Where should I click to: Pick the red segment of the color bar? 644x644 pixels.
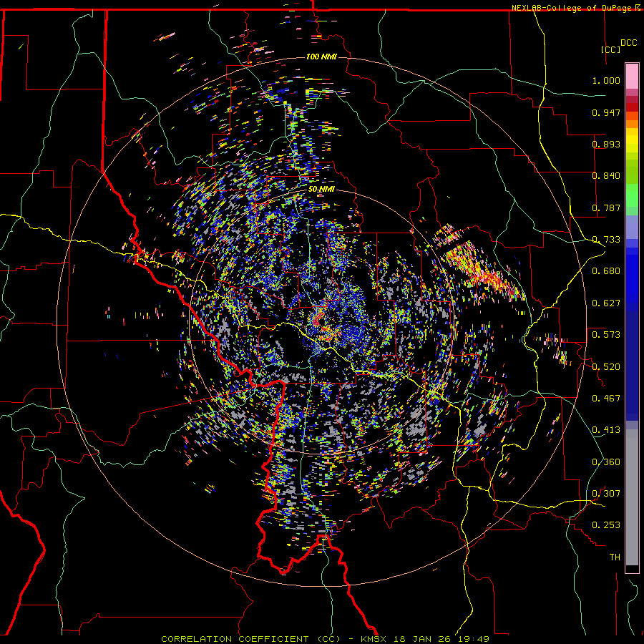point(632,107)
